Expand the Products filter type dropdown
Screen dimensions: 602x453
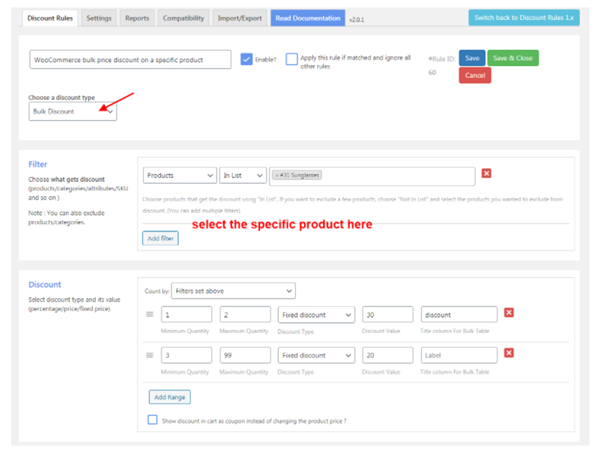(179, 175)
